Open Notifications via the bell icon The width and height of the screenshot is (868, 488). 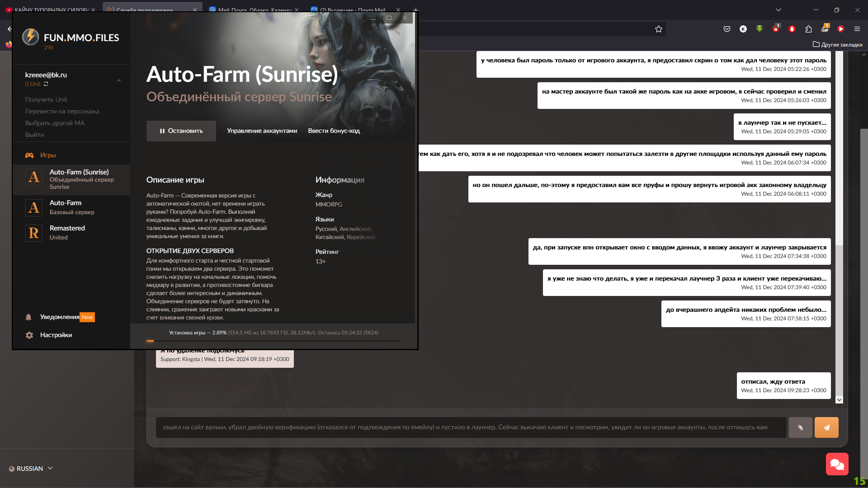(28, 317)
